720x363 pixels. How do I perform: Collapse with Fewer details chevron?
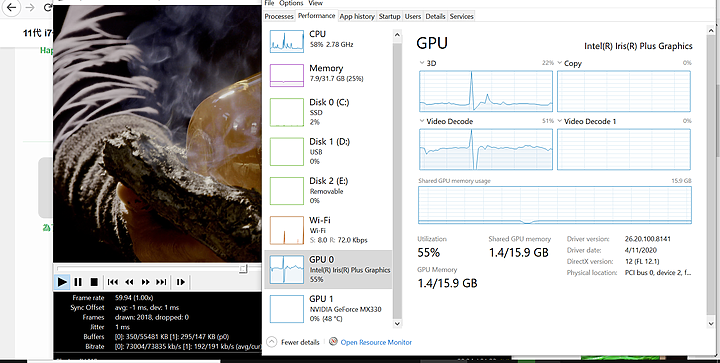click(x=272, y=342)
